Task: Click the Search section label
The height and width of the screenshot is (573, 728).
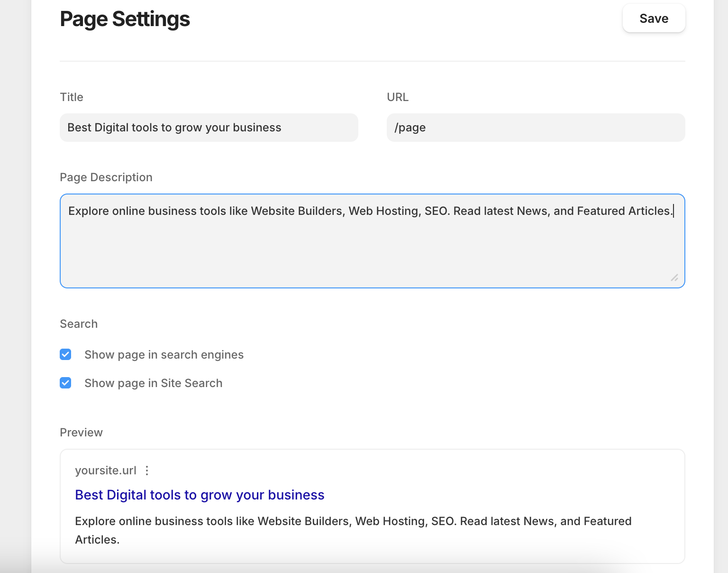Action: (x=79, y=324)
